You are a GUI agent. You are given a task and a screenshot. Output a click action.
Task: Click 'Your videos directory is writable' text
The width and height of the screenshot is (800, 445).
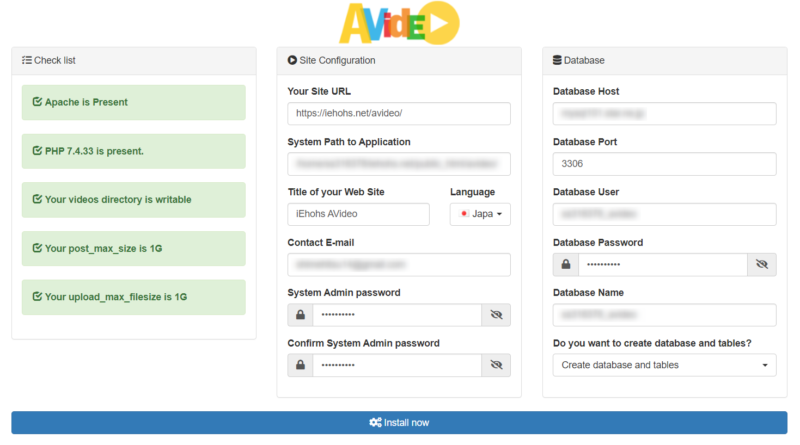pos(118,200)
